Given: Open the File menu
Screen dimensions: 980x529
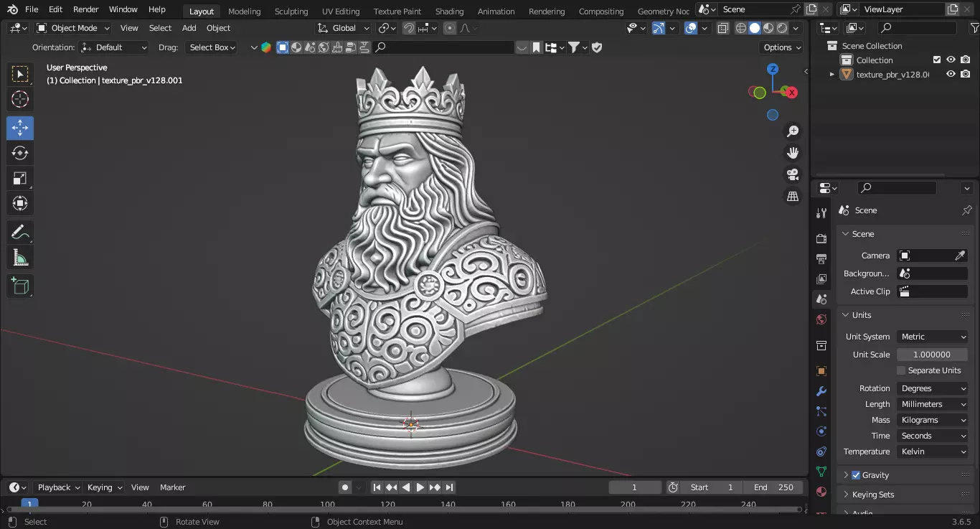Looking at the screenshot, I should (x=32, y=9).
